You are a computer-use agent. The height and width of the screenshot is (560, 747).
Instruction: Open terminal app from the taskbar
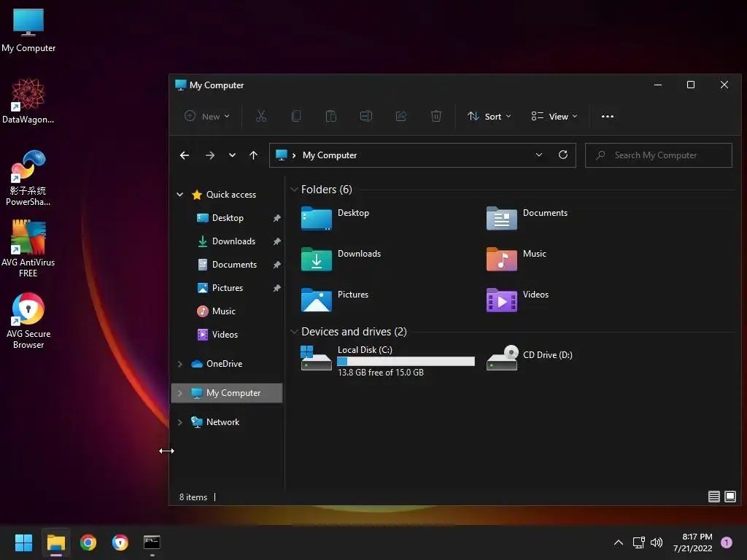152,542
